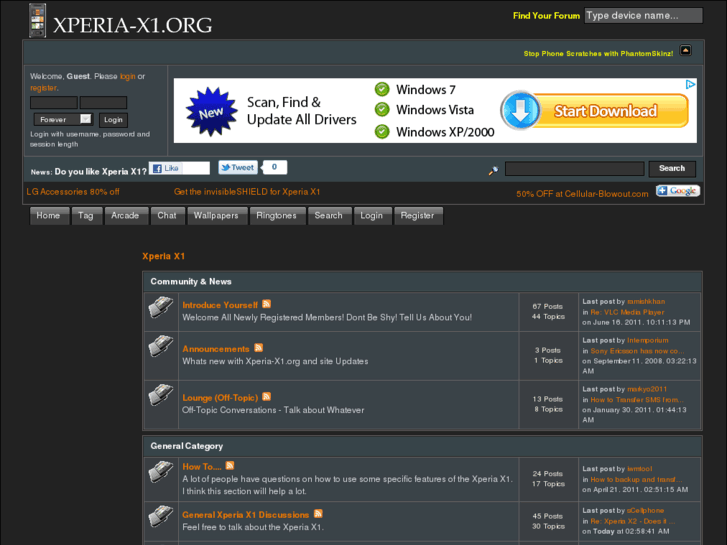Click the Add to Google button
The image size is (727, 545).
tap(677, 191)
